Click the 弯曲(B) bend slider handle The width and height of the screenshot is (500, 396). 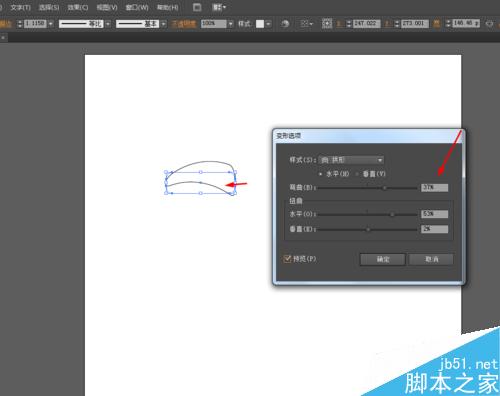(x=384, y=188)
